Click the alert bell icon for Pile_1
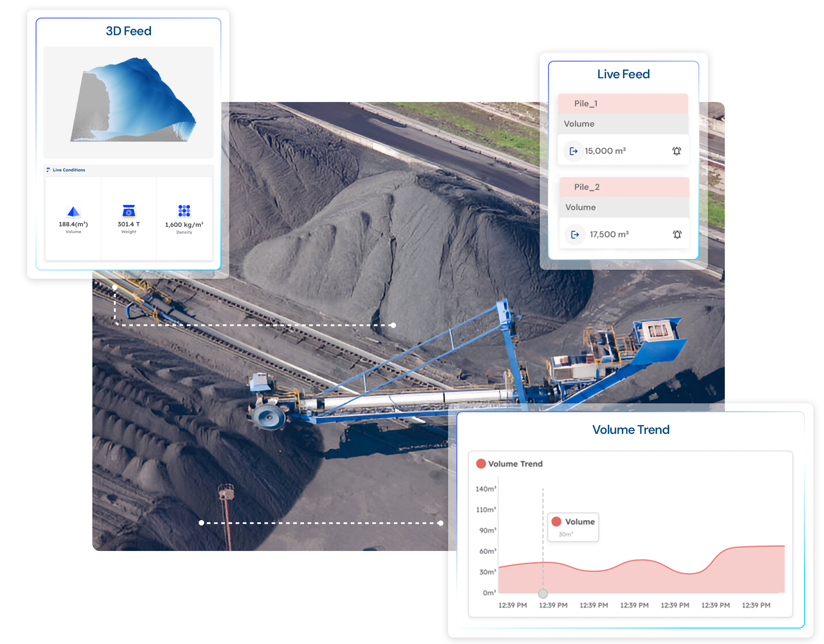 (x=677, y=151)
